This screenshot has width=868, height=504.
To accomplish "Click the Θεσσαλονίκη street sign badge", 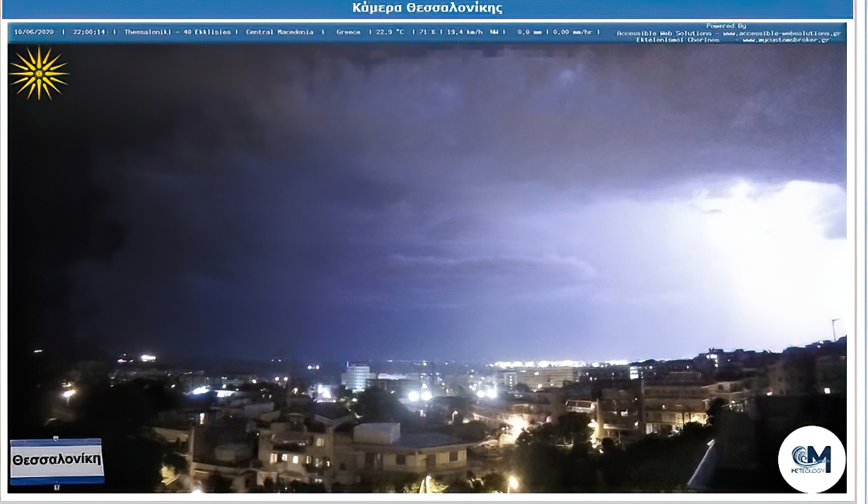I will 57,460.
